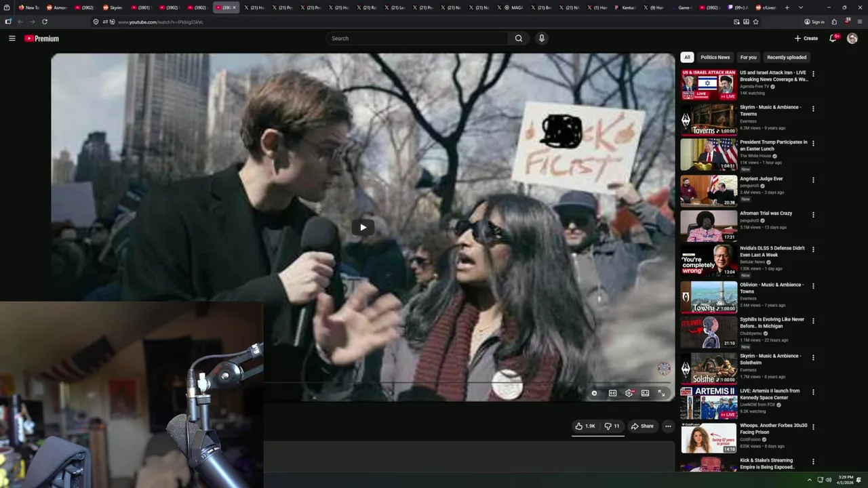Click the search magnifier button
Viewport: 868px width, 488px height.
519,39
